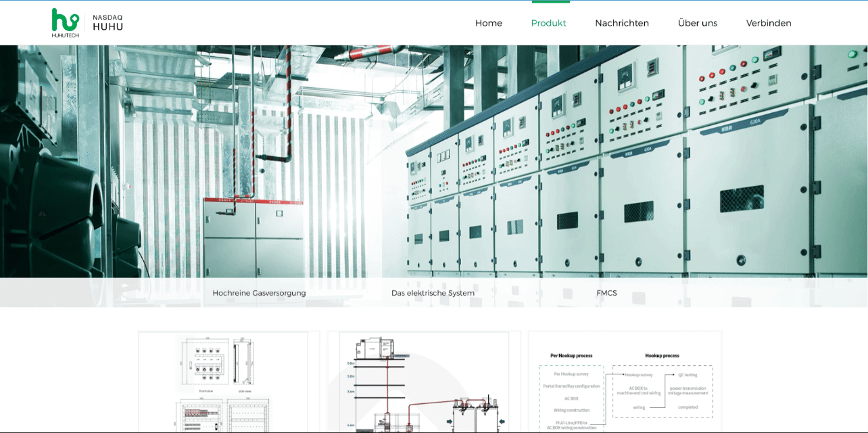Select Verbinden in the navigation bar
The width and height of the screenshot is (868, 433).
coord(768,23)
